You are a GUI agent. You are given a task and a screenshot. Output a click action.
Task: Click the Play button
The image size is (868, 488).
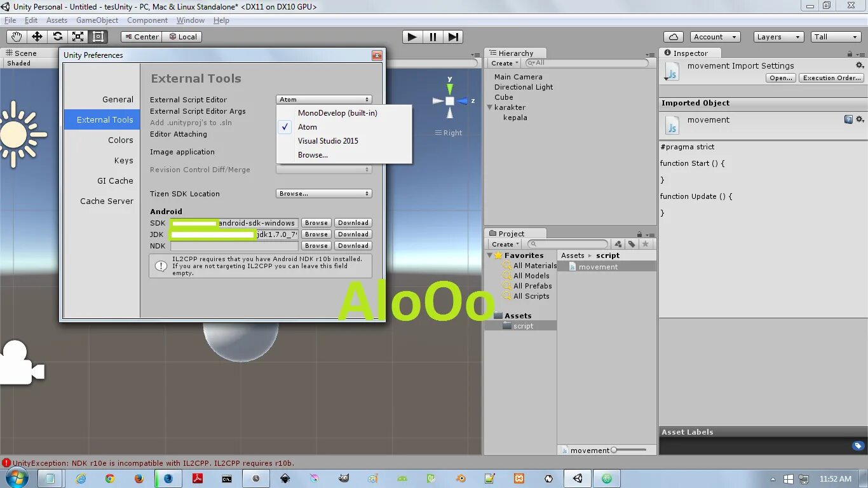[412, 37]
